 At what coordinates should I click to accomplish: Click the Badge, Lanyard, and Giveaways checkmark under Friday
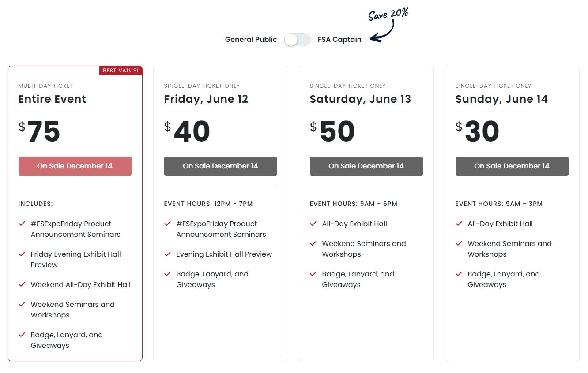pyautogui.click(x=168, y=274)
